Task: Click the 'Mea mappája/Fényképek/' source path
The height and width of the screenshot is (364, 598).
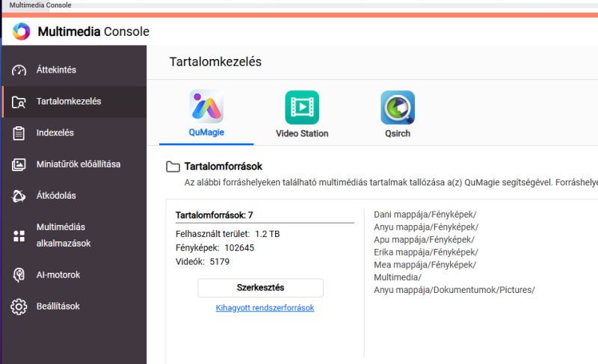Action: (x=425, y=265)
